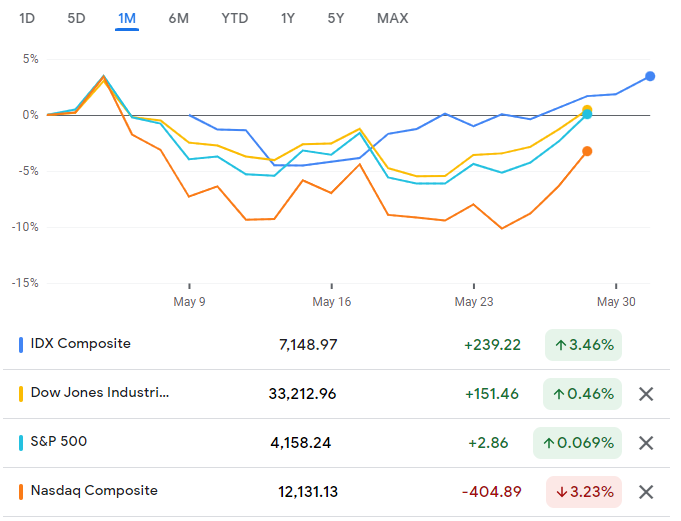
Task: Switch chart to YTD range
Action: 235,18
